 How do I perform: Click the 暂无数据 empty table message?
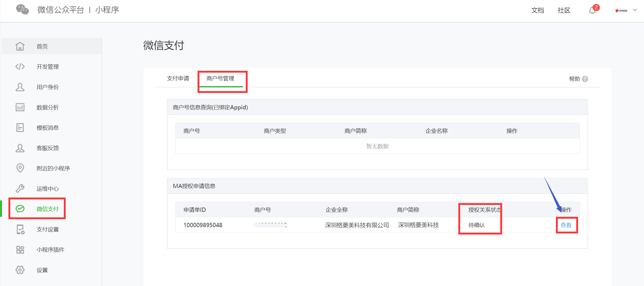[x=377, y=146]
